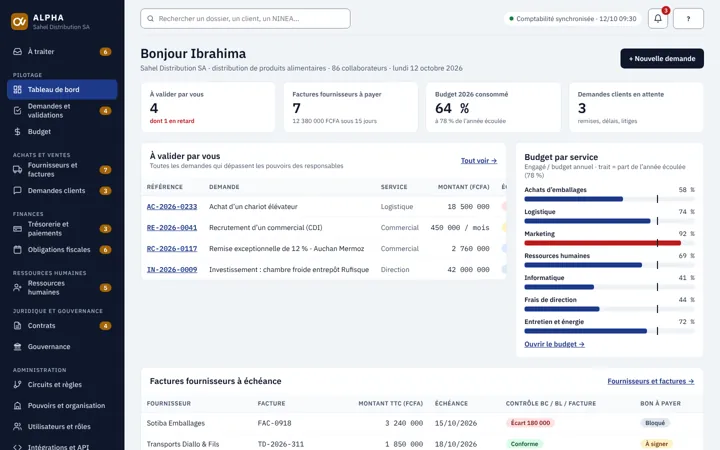Select Tableau de bord menu item
The width and height of the screenshot is (720, 450).
click(x=62, y=90)
